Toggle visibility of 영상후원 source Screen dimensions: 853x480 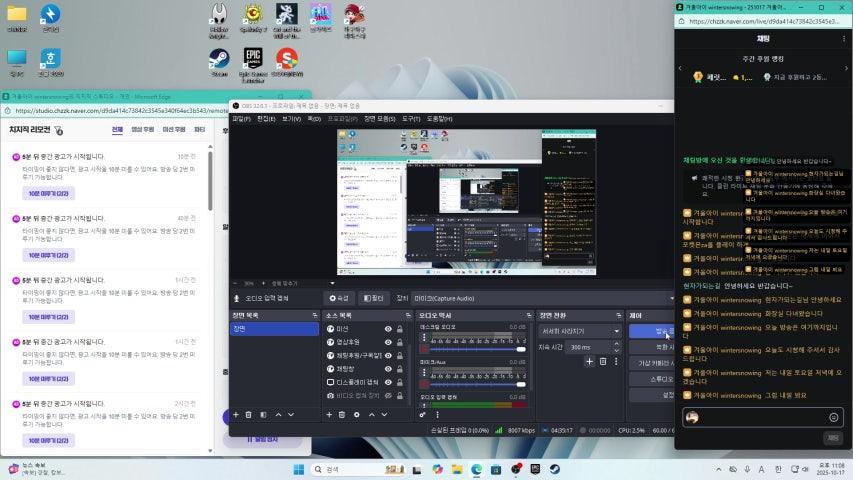point(388,342)
